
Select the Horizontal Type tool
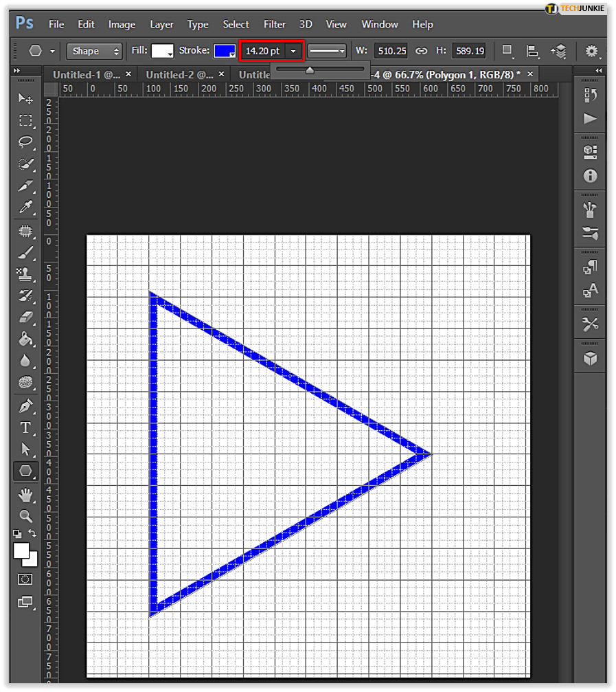pos(25,427)
